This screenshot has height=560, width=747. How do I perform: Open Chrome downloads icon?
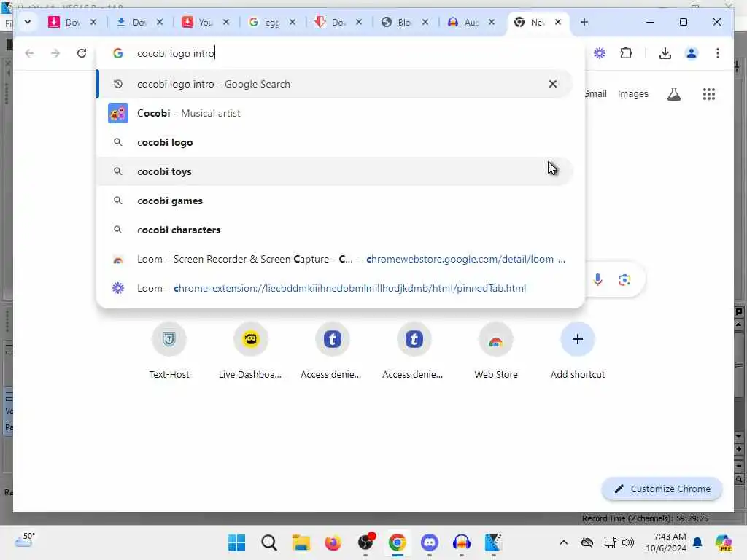click(x=665, y=53)
